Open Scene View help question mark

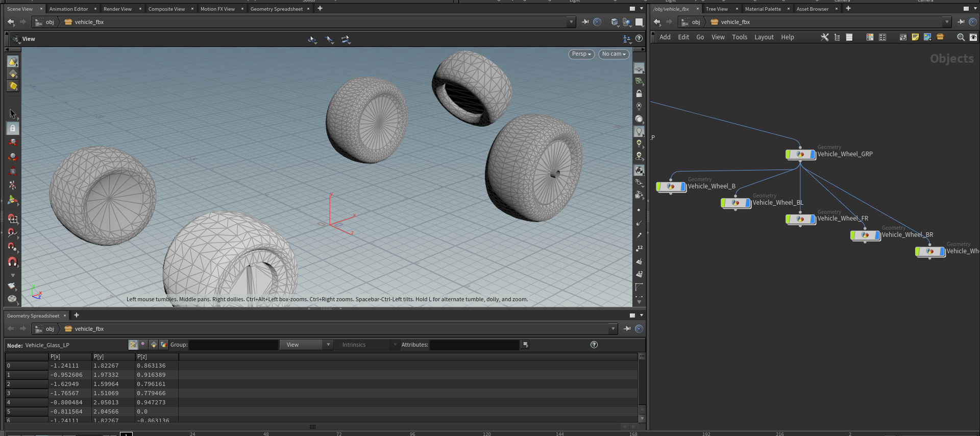coord(639,39)
